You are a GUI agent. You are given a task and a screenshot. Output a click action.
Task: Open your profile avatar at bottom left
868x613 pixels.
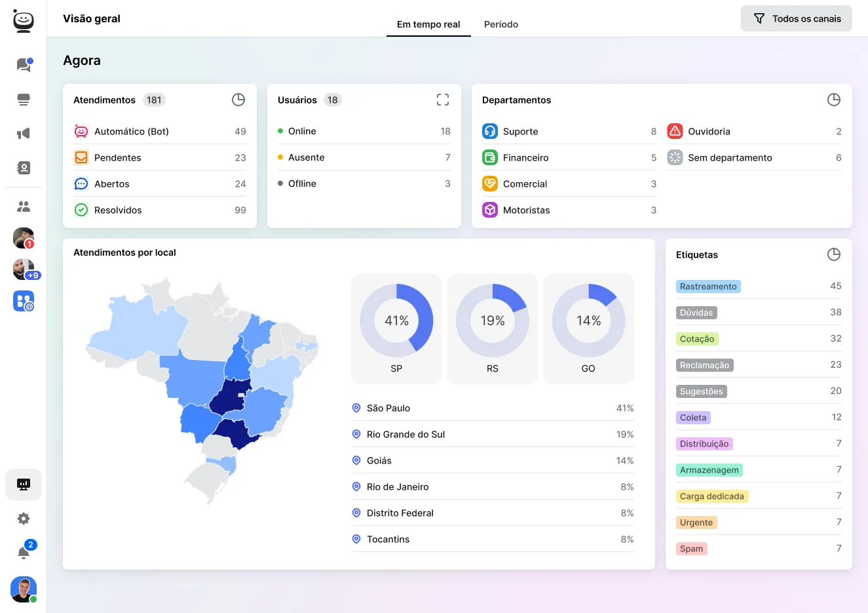click(x=24, y=589)
